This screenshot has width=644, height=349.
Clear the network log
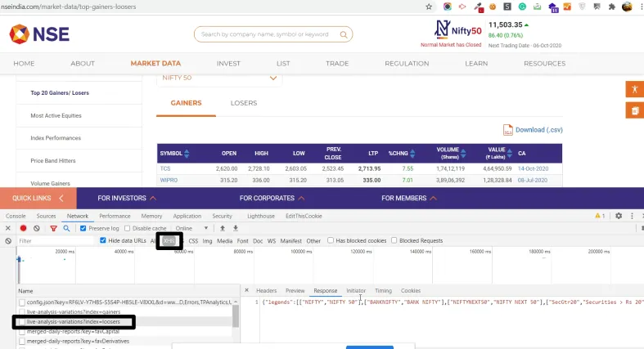click(x=37, y=228)
